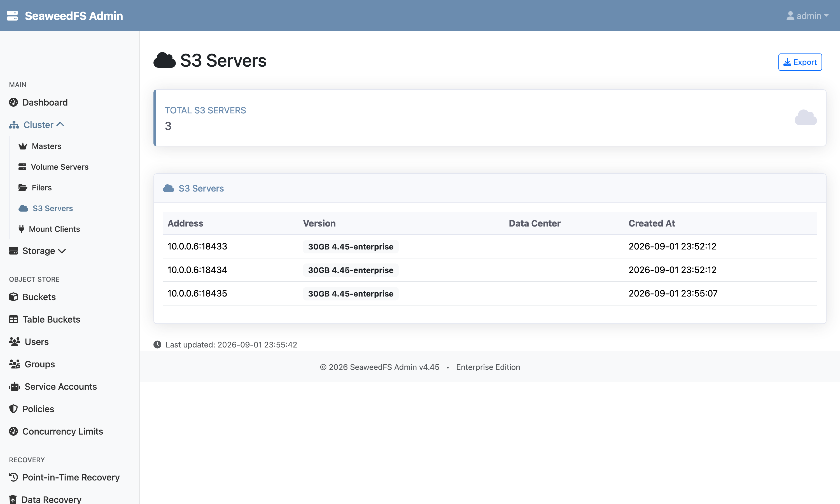Image resolution: width=840 pixels, height=504 pixels.
Task: Click the SeaweedFS server logo icon
Action: point(12,16)
